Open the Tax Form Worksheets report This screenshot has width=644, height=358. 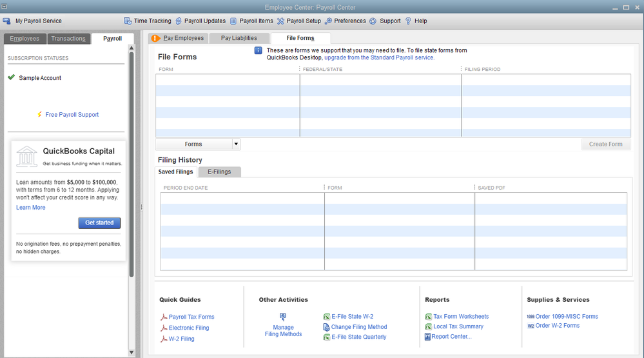coord(460,317)
